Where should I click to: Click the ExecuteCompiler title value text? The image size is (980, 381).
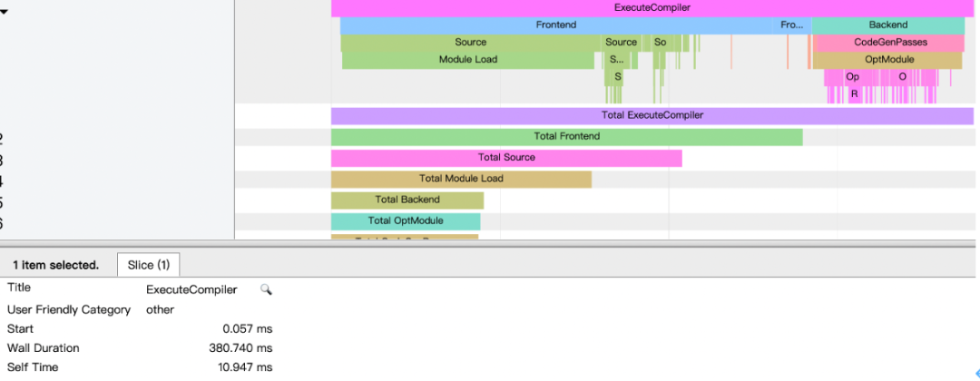pyautogui.click(x=191, y=289)
